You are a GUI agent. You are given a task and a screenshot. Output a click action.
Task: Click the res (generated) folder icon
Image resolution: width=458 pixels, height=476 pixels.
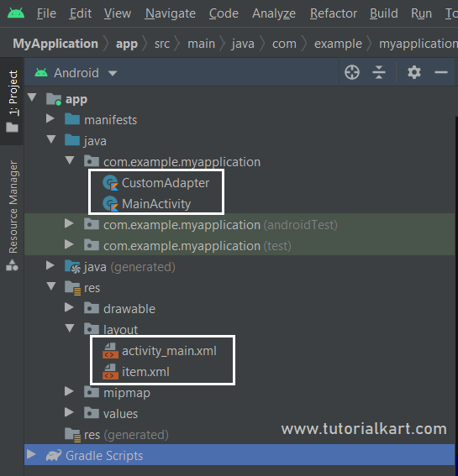click(72, 435)
